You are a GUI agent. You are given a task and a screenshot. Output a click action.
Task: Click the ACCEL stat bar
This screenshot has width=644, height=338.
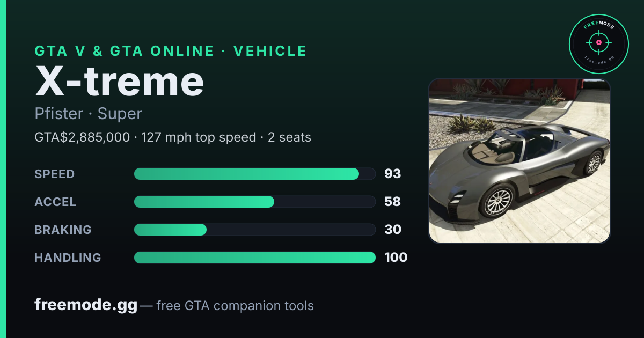[254, 202]
